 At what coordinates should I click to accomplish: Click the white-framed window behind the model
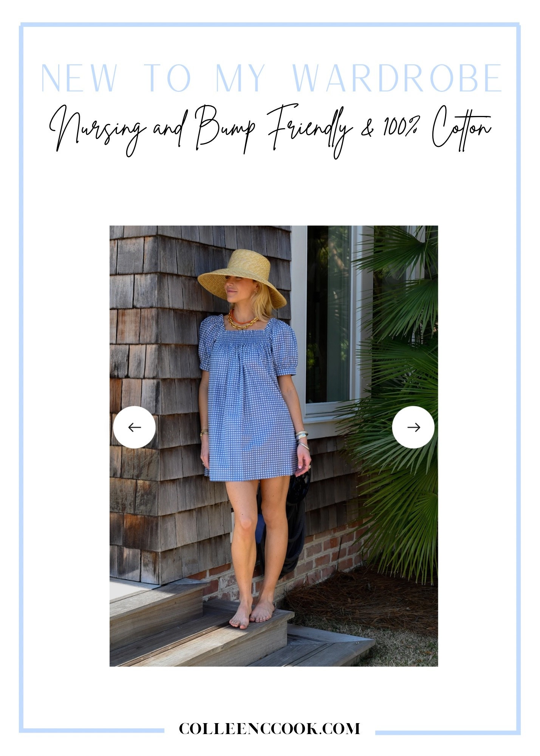tap(329, 321)
